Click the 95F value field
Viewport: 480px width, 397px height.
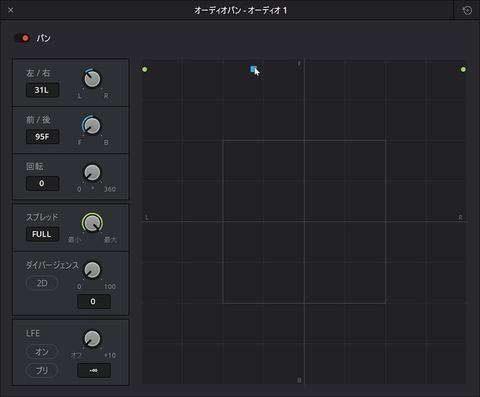click(42, 137)
